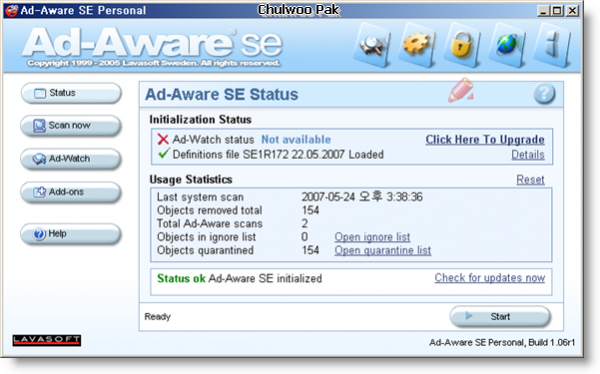Close the Ad-Aware window

572,10
